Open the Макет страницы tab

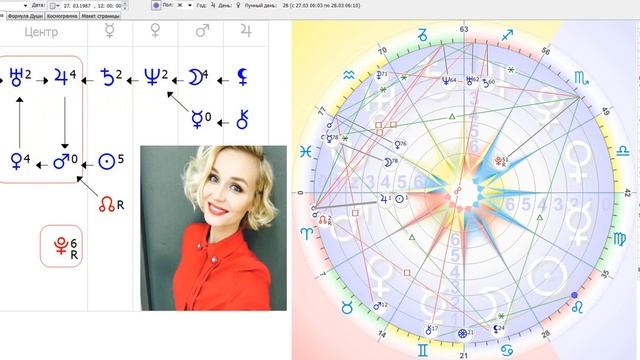[x=100, y=16]
